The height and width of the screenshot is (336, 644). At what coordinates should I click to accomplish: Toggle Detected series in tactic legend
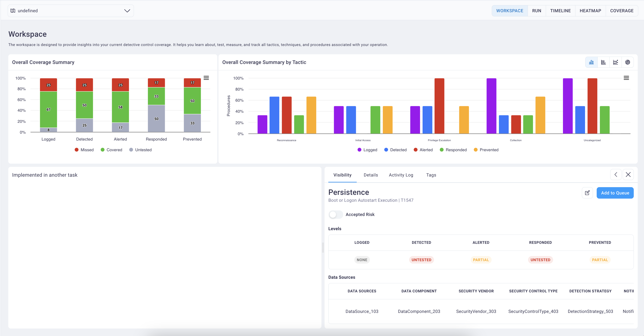point(395,150)
